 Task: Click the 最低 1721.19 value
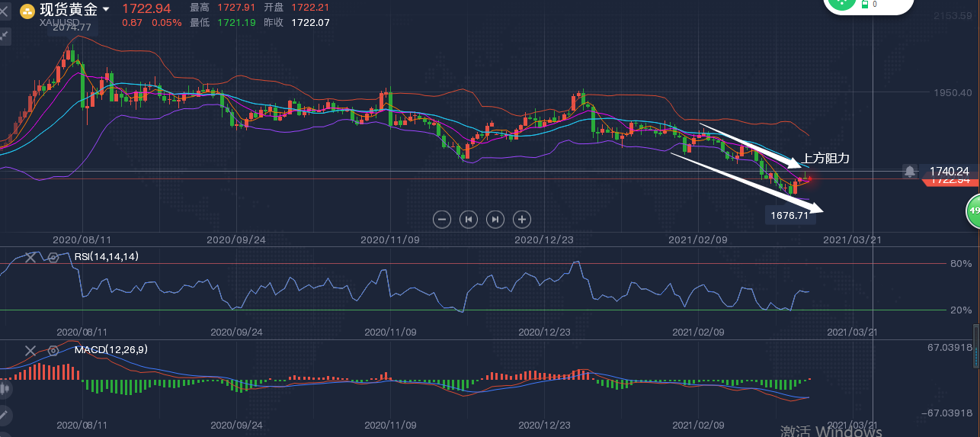click(237, 23)
